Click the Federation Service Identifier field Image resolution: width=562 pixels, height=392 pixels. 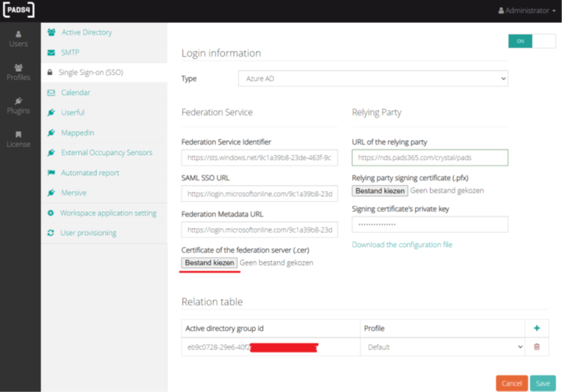pos(259,158)
